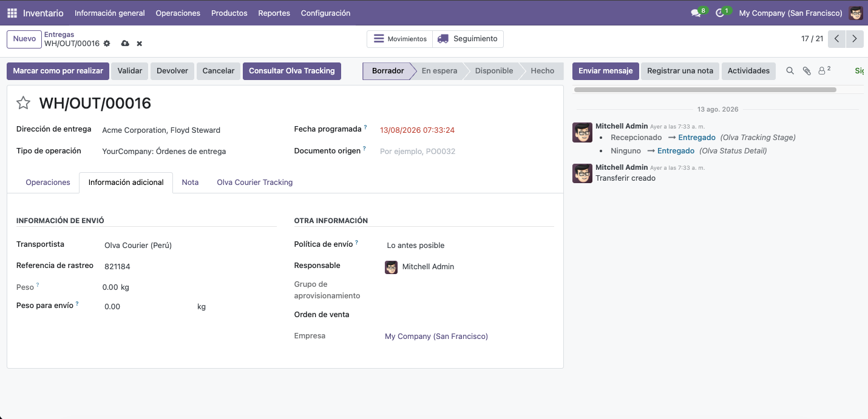Image resolution: width=868 pixels, height=419 pixels.
Task: Click the gear actions icon beside WH/OUT/00016
Action: click(107, 44)
